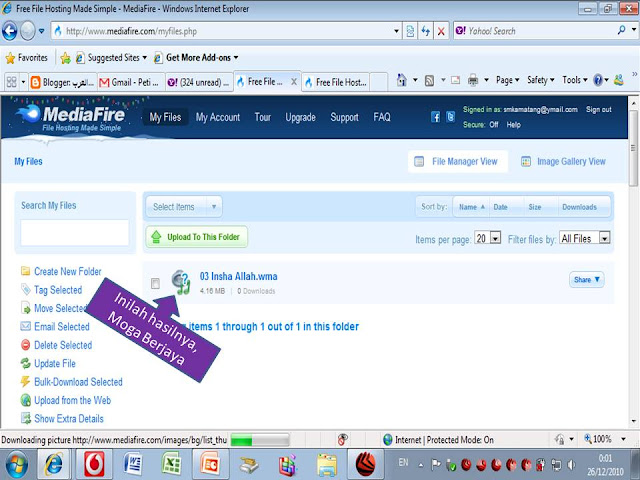This screenshot has height=480, width=640.
Task: Click the Home icon in command bar
Action: point(402,80)
